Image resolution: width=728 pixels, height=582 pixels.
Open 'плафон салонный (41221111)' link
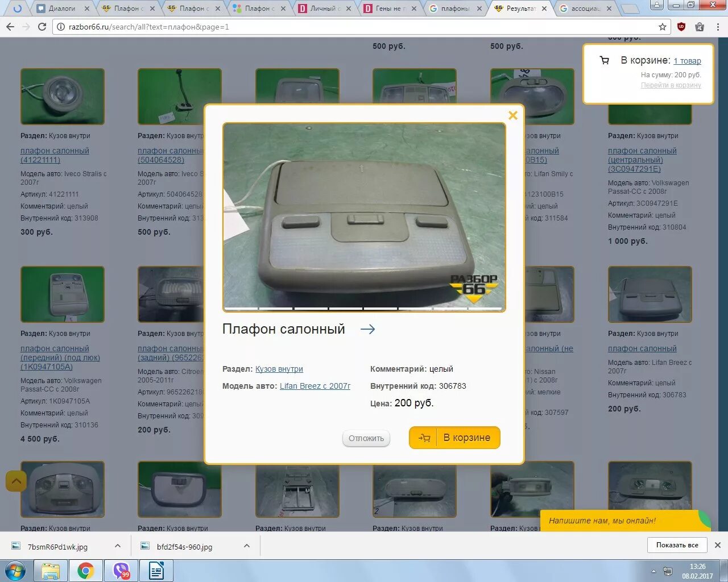click(55, 155)
